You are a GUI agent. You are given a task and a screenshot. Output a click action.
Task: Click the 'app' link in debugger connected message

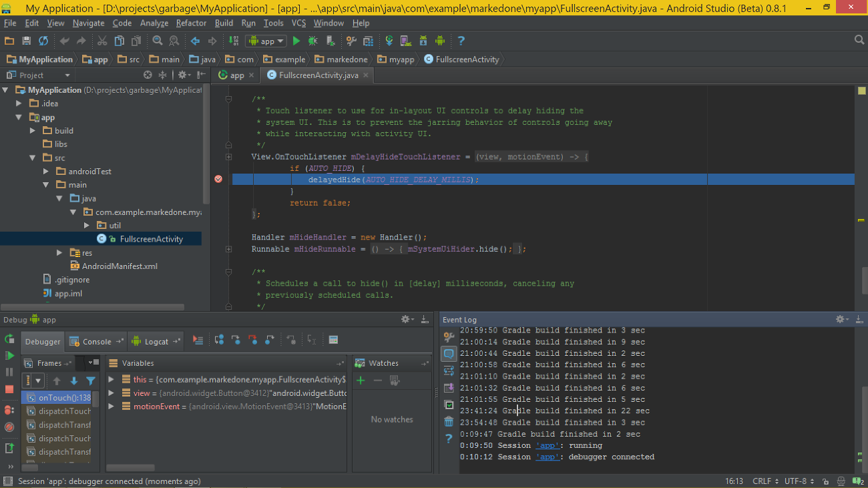(x=548, y=457)
